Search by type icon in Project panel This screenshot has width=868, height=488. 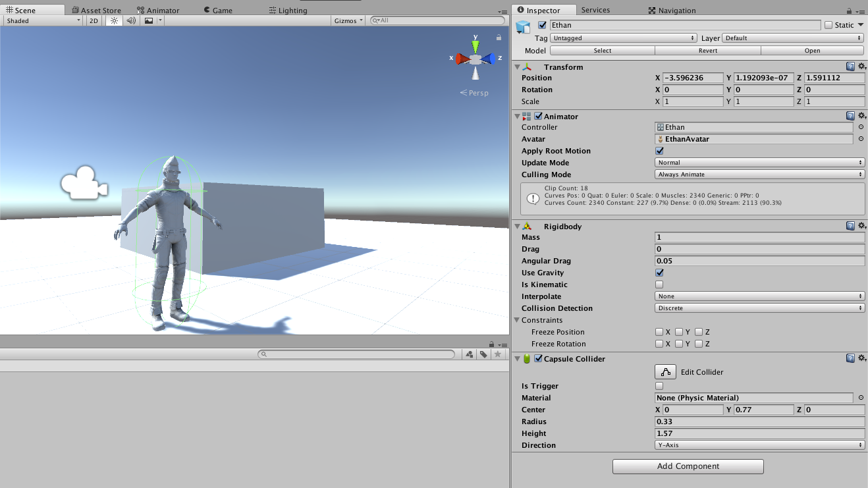point(470,354)
